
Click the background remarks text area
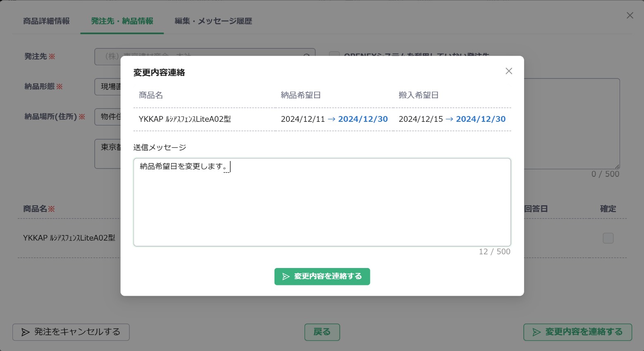click(572, 124)
